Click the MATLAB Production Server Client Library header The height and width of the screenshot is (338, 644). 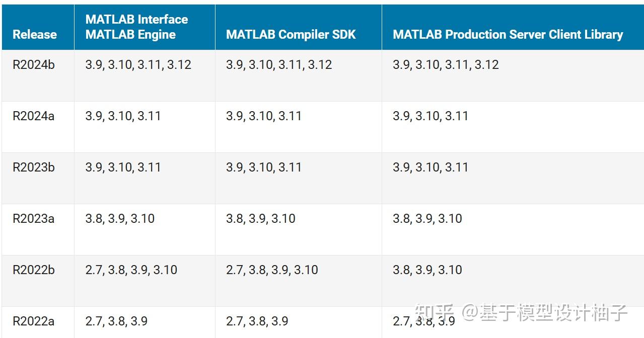point(508,34)
